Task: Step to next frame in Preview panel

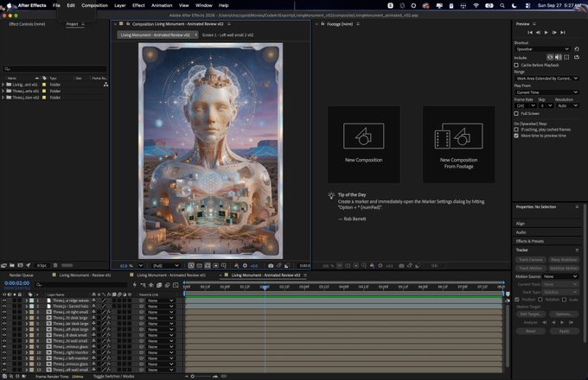Action: click(554, 33)
